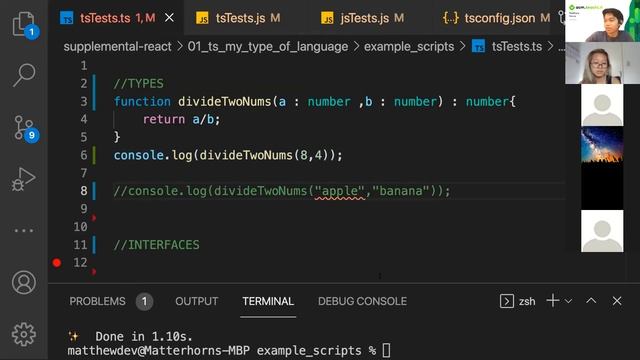
Task: Open the DEBUG CONSOLE panel tab
Action: (362, 301)
